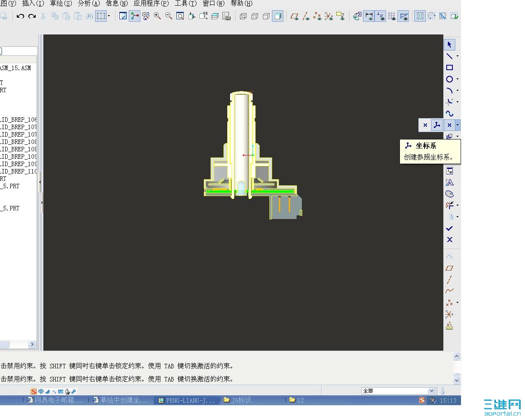Click the message area scroll up arrow

click(457, 356)
